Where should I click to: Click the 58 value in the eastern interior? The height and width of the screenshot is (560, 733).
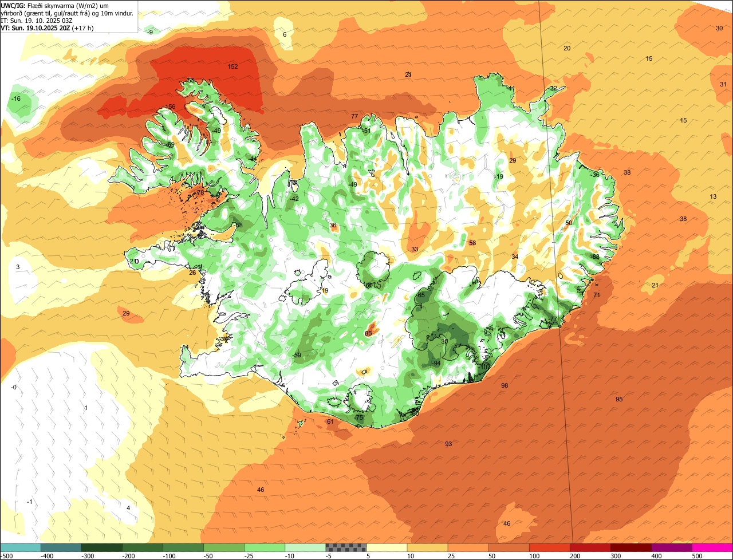(472, 243)
